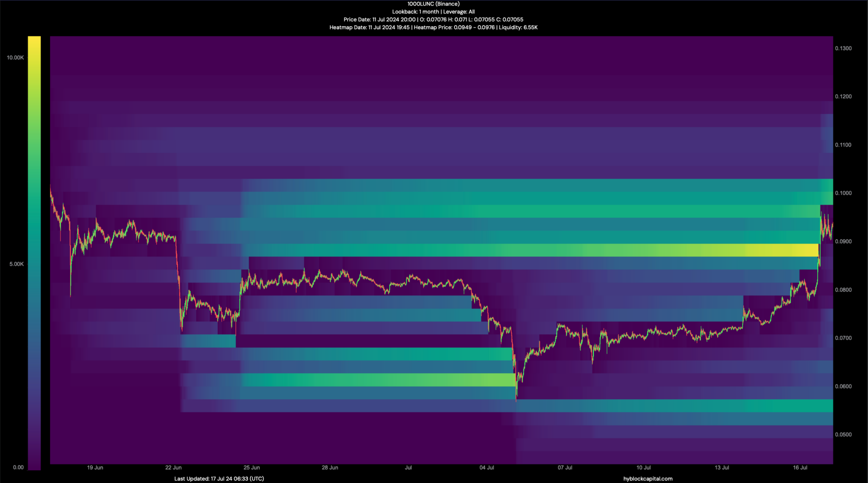The width and height of the screenshot is (868, 483).
Task: Click the 0.0900 price axis label
Action: coord(843,241)
